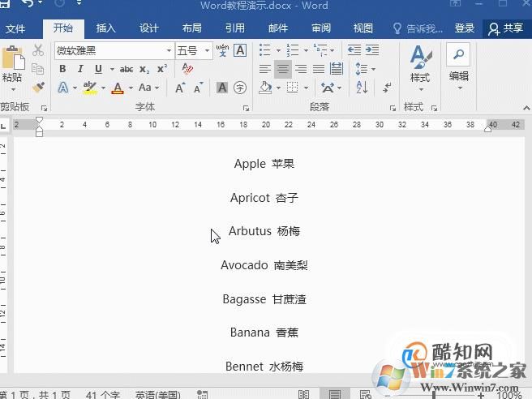Open the Font dialog launcher
The height and width of the screenshot is (399, 532).
coord(246,108)
